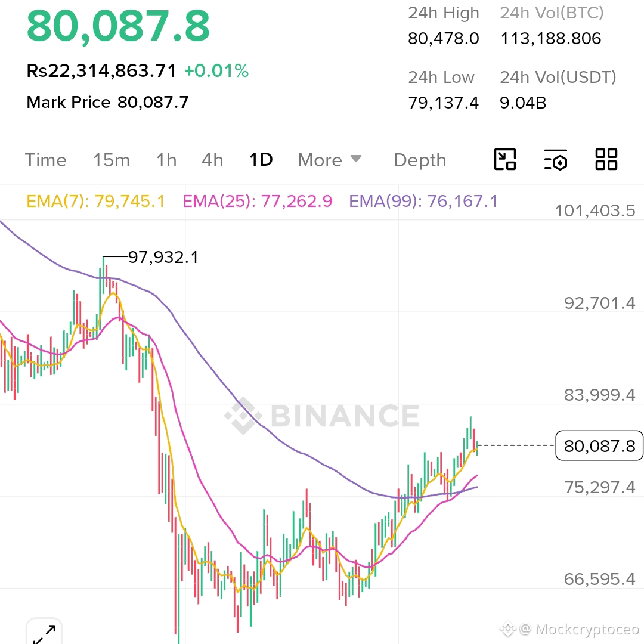
Task: Tap the 24h Low value 79,137.4
Action: tap(444, 103)
